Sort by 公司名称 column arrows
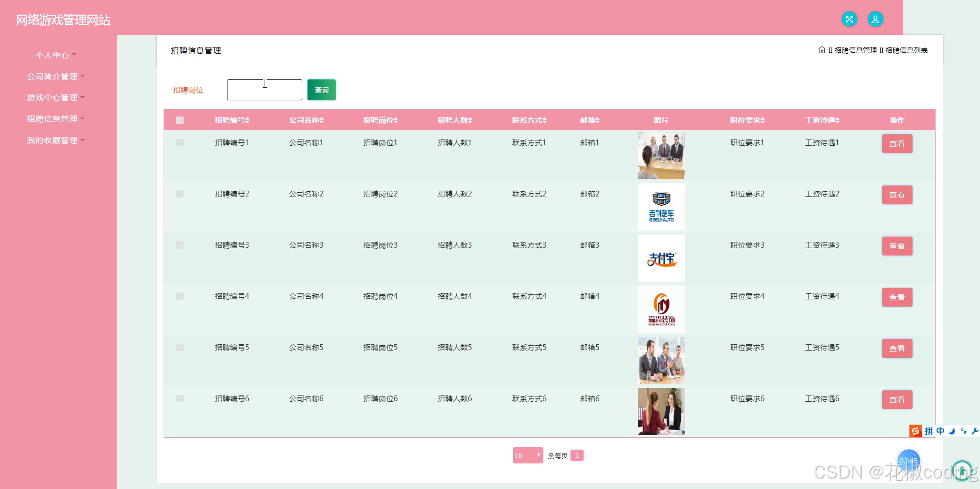This screenshot has height=489, width=980. (322, 120)
